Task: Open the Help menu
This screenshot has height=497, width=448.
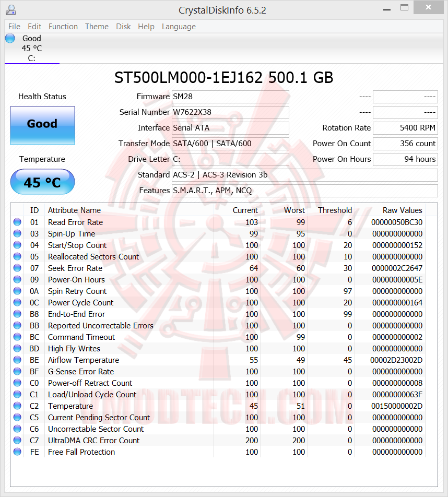Action: (x=146, y=27)
